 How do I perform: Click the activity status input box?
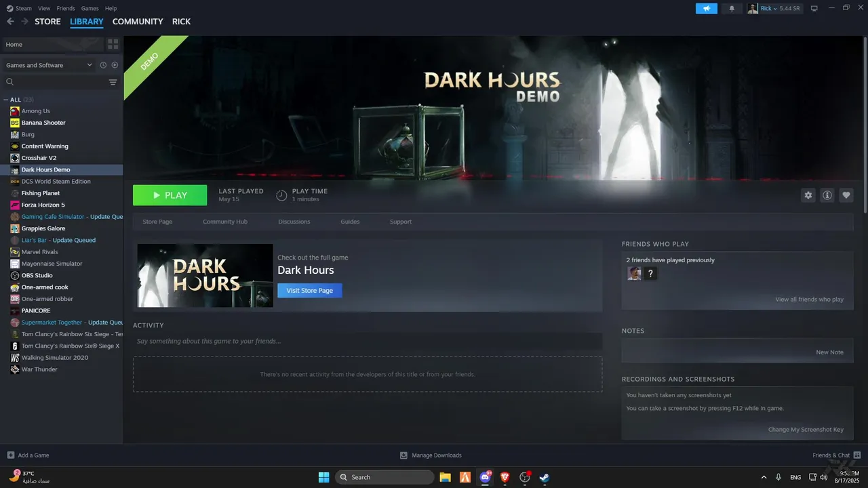(368, 341)
